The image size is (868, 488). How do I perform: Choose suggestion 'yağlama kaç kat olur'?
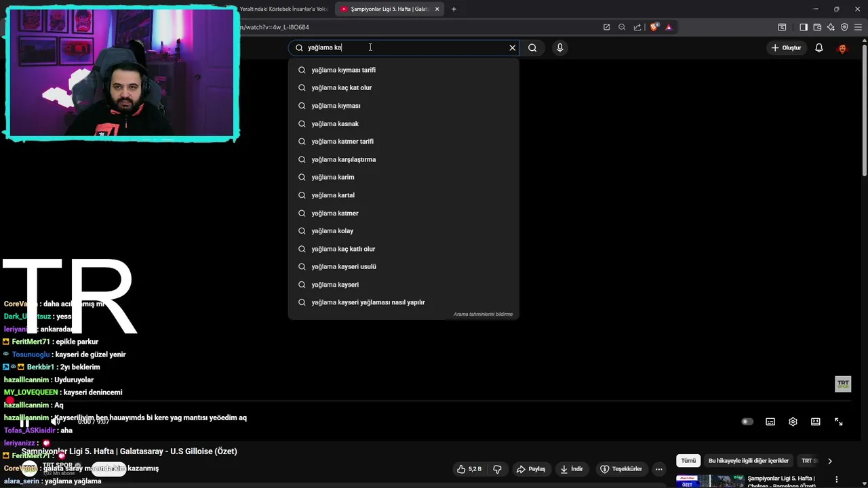[x=403, y=87]
